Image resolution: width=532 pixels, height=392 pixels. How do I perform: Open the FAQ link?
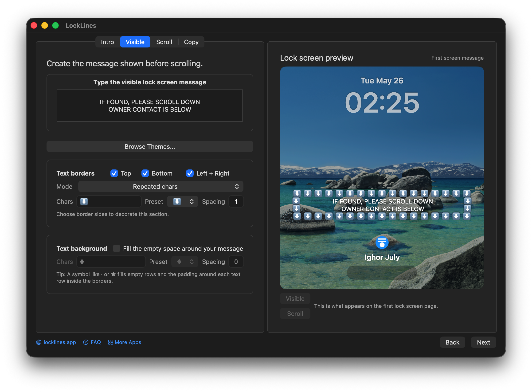click(x=96, y=342)
